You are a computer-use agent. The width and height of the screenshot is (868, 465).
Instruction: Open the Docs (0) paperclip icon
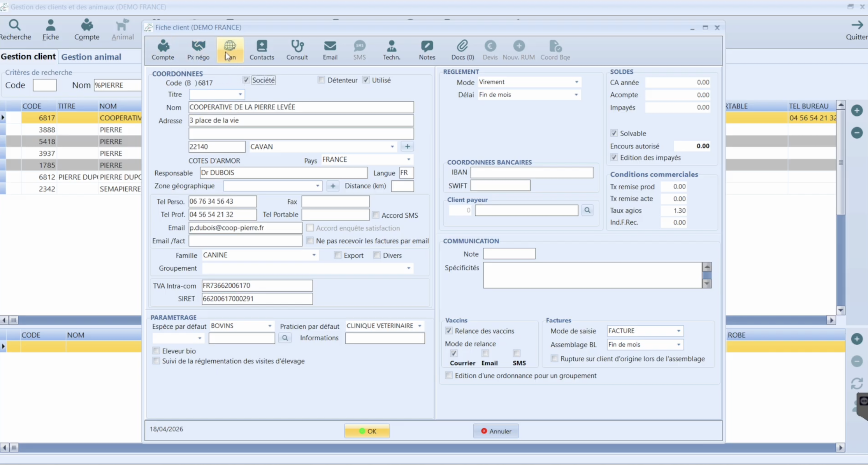click(462, 50)
